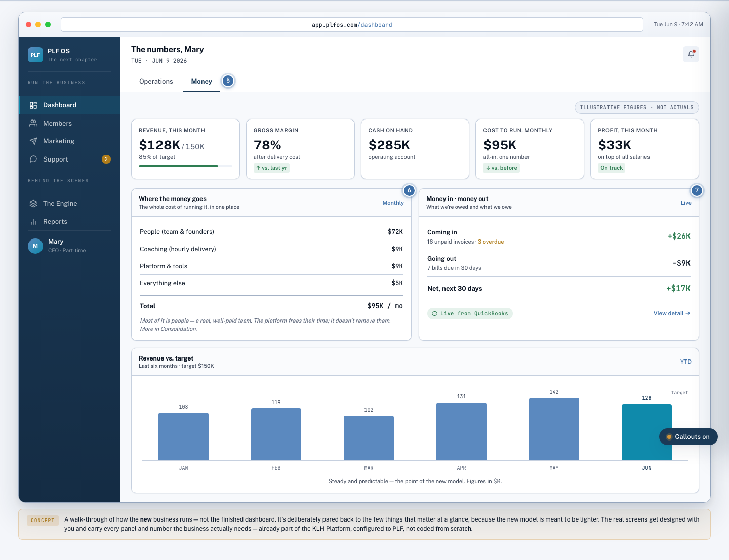Screen dimensions: 729x560
Task: Click Mary's avatar in the sidebar
Action: [35, 246]
